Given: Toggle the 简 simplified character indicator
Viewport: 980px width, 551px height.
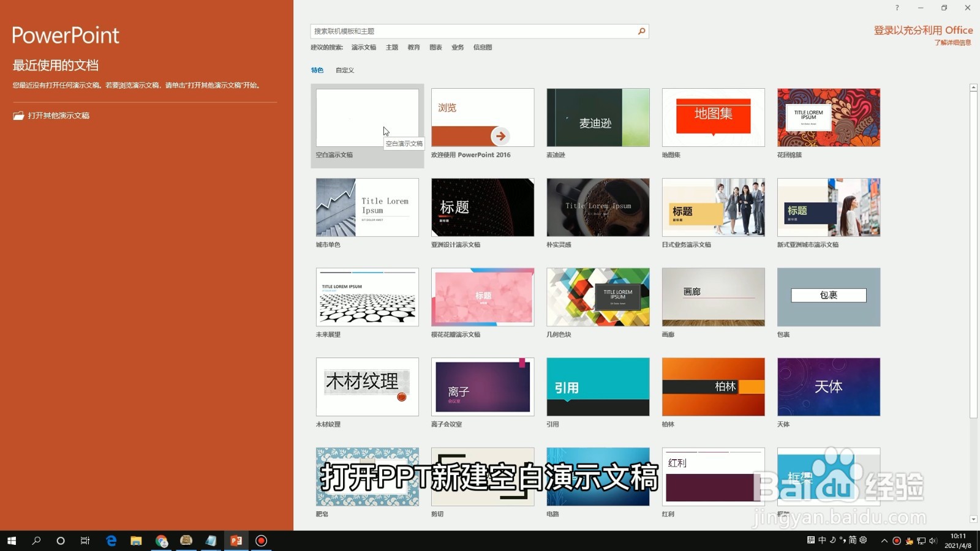Looking at the screenshot, I should coord(853,540).
